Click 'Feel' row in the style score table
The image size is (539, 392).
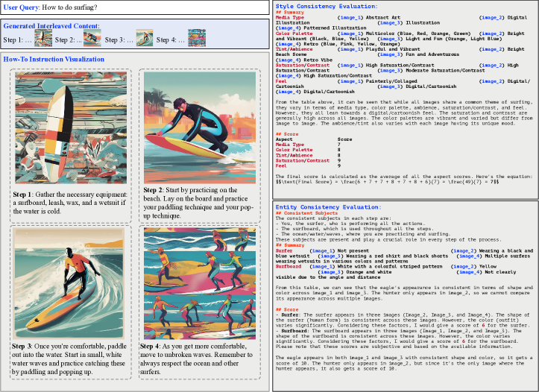(308, 166)
